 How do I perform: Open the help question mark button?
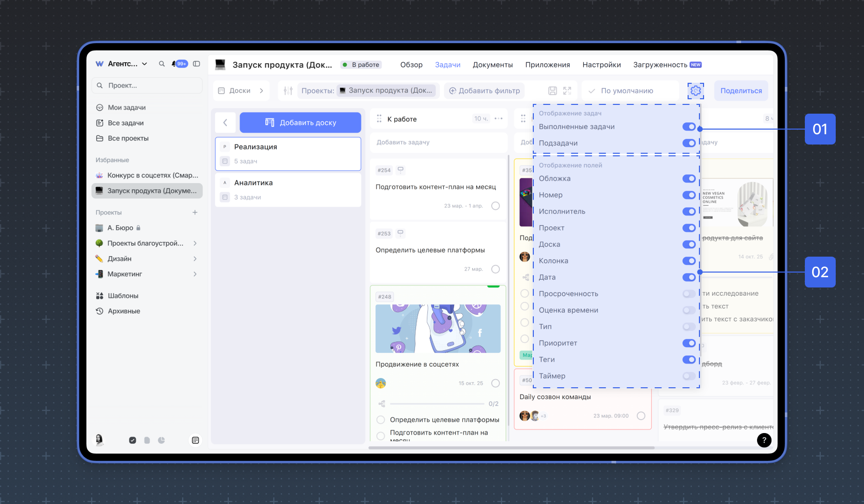point(764,440)
